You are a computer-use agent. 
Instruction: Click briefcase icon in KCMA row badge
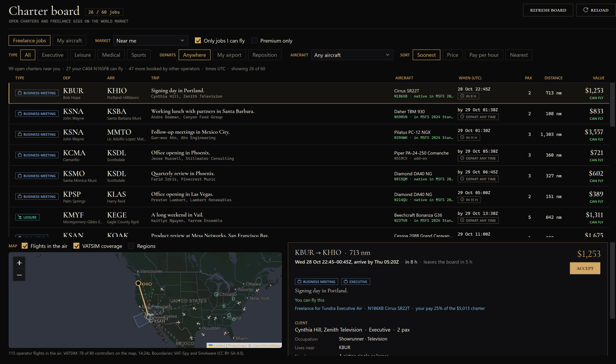pos(20,155)
